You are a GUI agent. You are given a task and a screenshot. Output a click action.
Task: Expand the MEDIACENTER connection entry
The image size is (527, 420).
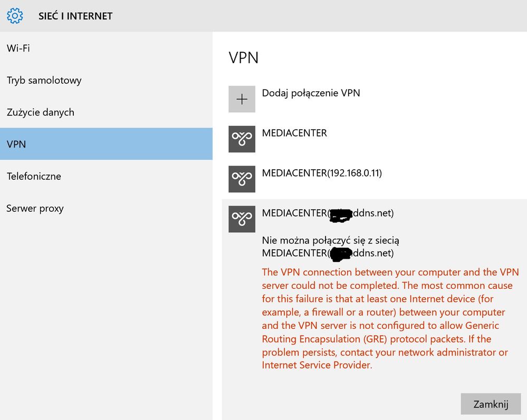(294, 133)
